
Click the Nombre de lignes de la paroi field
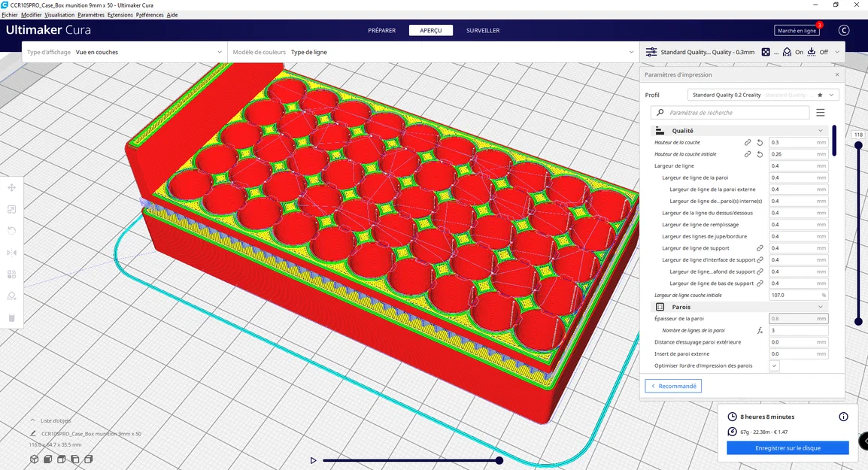coord(798,330)
